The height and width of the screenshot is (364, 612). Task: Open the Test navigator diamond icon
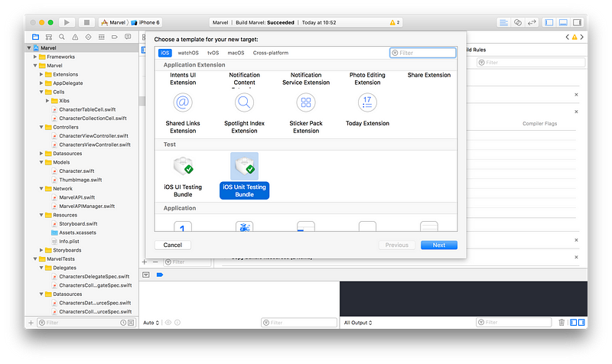click(88, 37)
